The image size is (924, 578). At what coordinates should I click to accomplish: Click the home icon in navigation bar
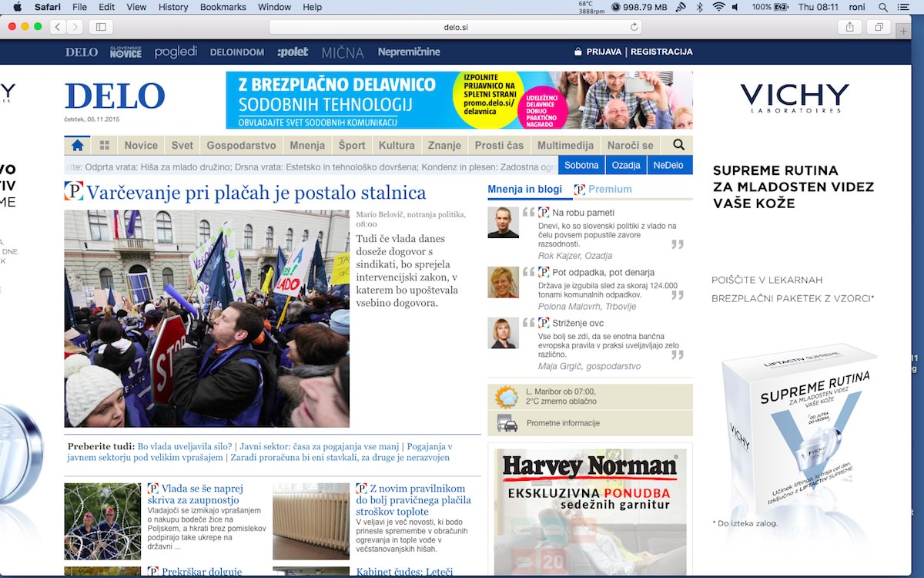(x=77, y=145)
